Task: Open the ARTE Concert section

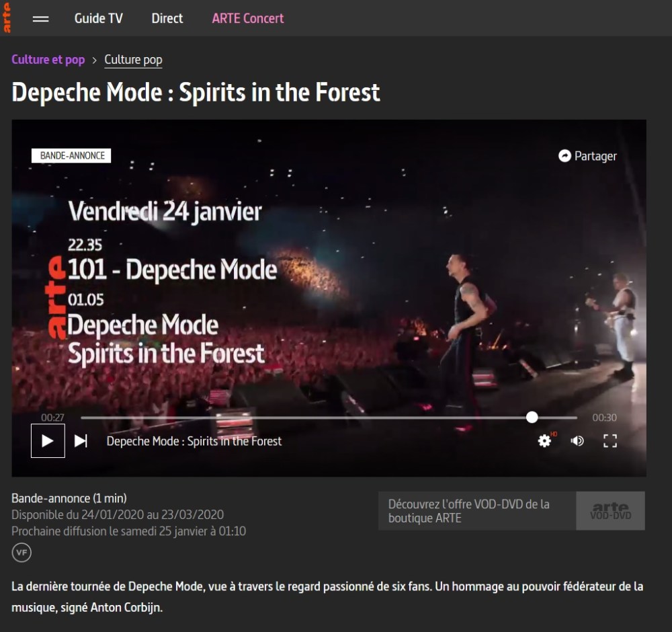Action: point(248,19)
